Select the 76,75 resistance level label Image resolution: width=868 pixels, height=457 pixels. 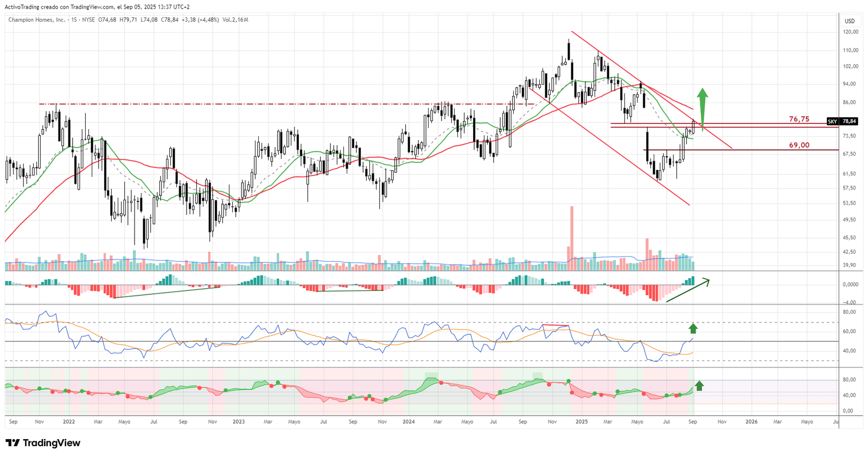pyautogui.click(x=799, y=119)
